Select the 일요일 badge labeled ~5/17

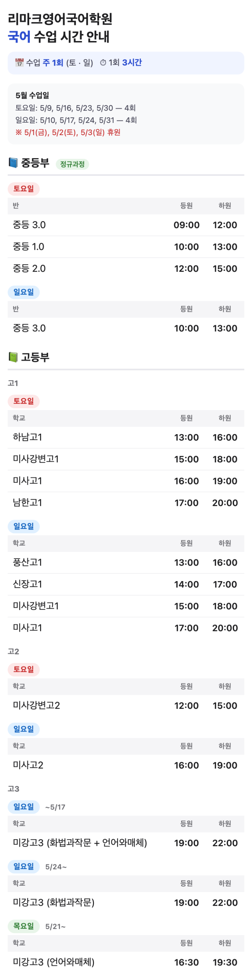(23, 807)
